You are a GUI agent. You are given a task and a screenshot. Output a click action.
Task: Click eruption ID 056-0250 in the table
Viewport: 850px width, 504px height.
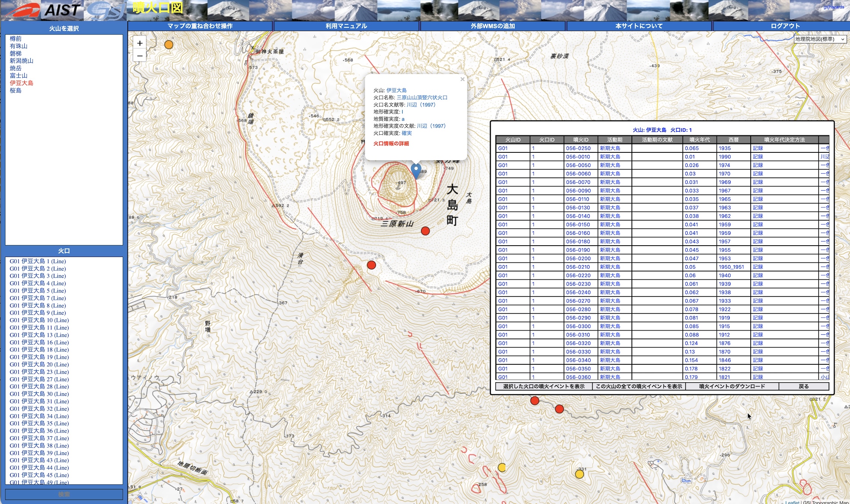pos(578,148)
